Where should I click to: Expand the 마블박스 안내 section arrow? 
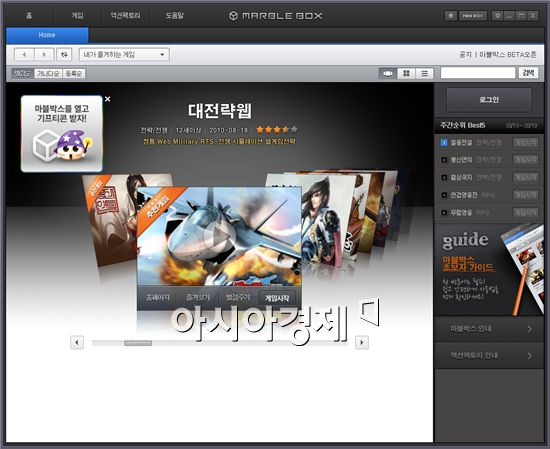point(530,329)
